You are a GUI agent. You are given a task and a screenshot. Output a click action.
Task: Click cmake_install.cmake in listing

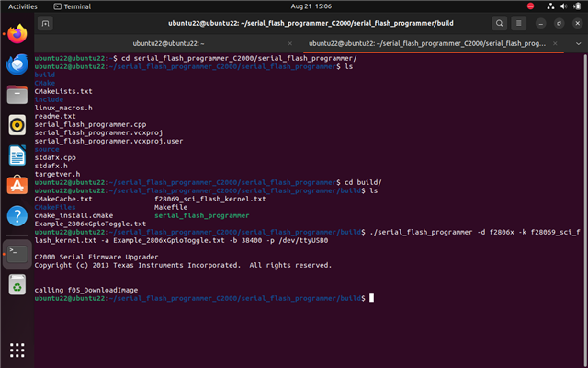click(73, 215)
